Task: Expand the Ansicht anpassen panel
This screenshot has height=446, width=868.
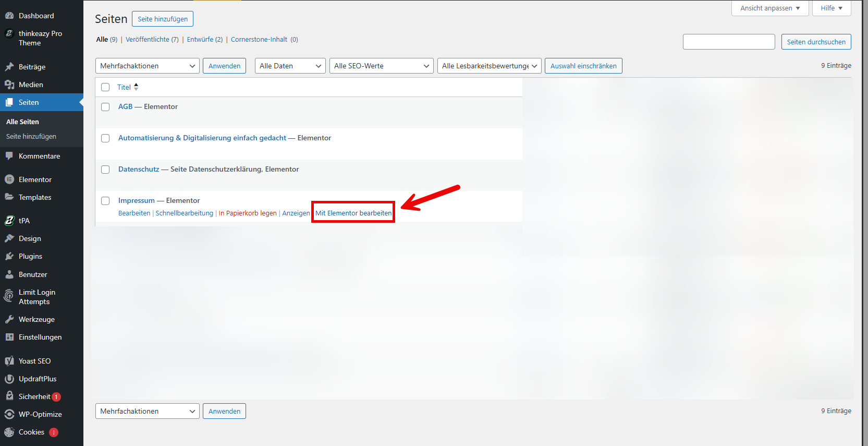Action: 770,8
